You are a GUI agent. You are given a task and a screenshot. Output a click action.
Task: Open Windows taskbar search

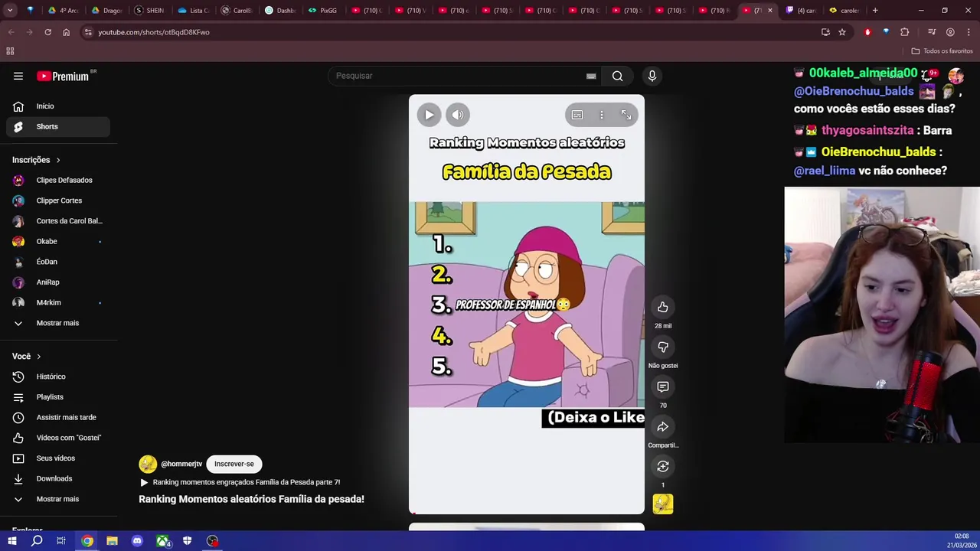[x=37, y=541]
